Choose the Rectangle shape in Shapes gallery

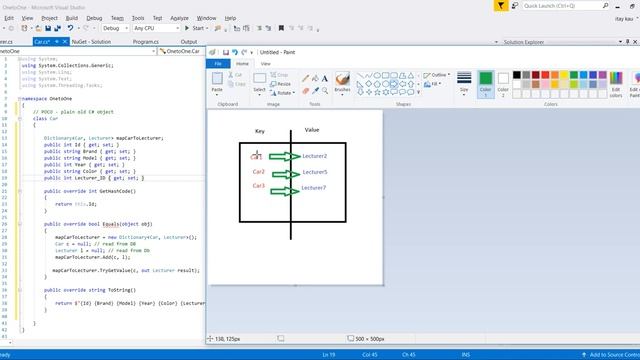coord(385,76)
